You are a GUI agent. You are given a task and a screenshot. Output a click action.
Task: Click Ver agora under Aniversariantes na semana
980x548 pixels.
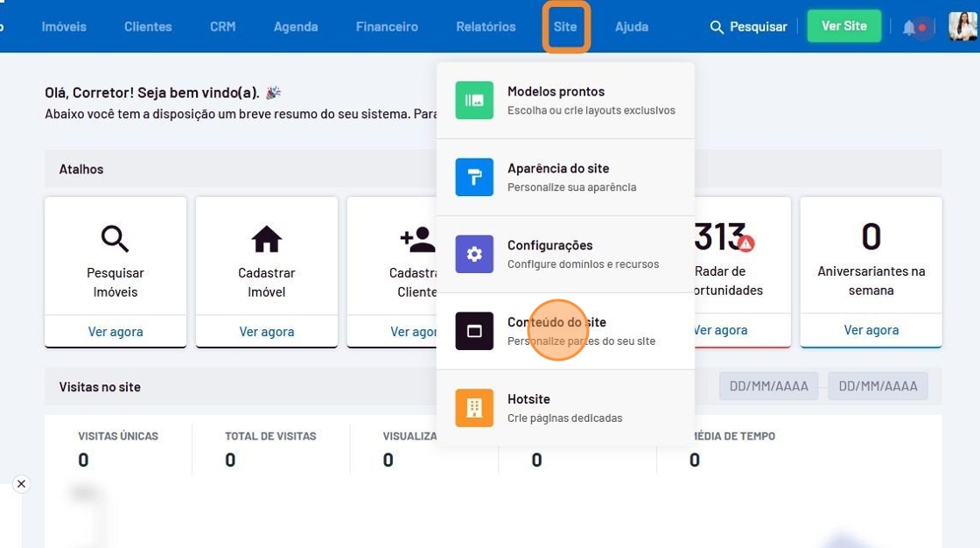871,330
